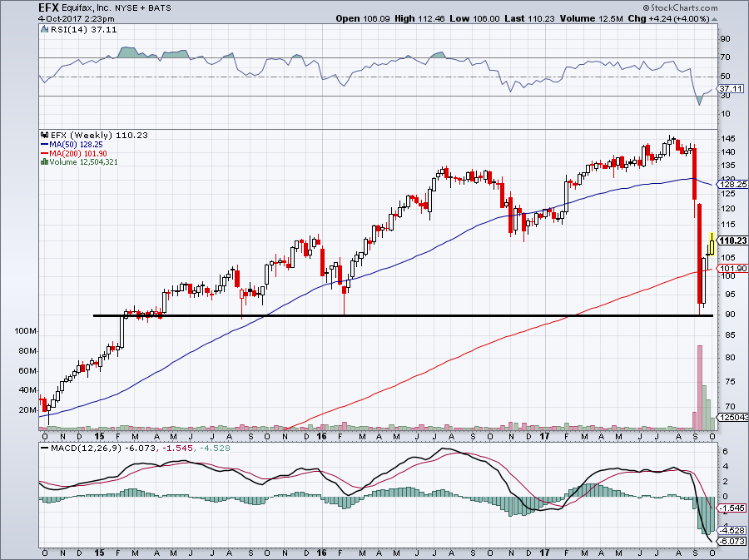Image resolution: width=749 pixels, height=560 pixels.
Task: Click the yellow latest weekly candle
Action: (x=712, y=245)
